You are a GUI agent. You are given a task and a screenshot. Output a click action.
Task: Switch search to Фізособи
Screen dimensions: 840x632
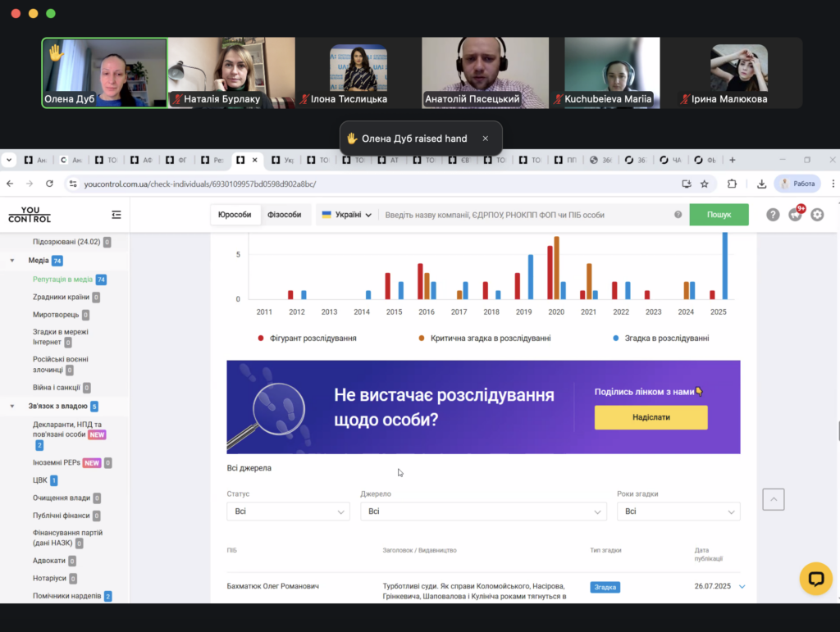coord(285,215)
